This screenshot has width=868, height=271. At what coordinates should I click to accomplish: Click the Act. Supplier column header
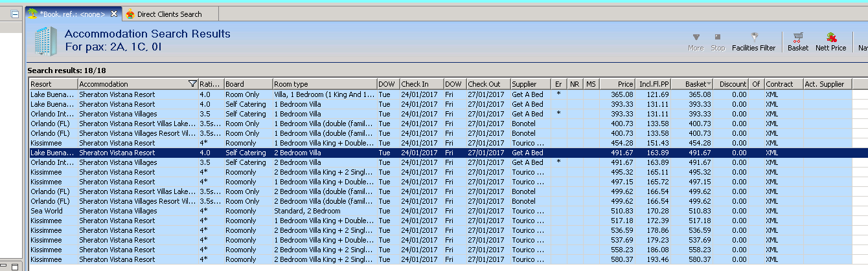coord(827,84)
